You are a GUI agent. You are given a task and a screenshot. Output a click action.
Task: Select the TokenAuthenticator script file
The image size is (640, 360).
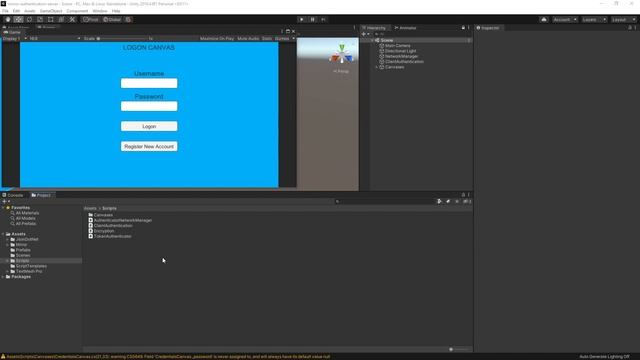(x=113, y=236)
